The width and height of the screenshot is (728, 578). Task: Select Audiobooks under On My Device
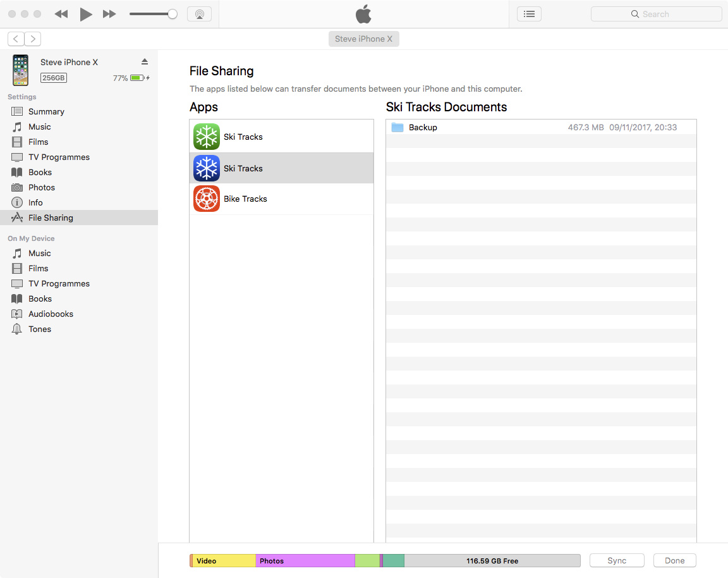[51, 314]
